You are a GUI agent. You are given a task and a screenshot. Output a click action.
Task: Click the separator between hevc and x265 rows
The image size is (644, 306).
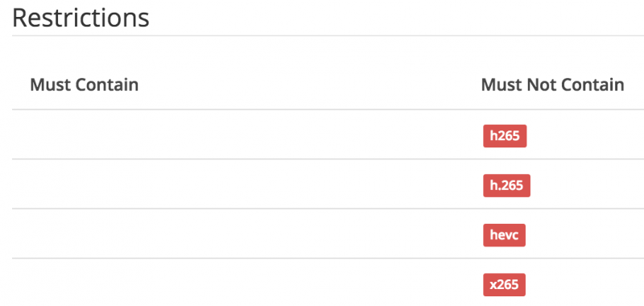coord(328,258)
